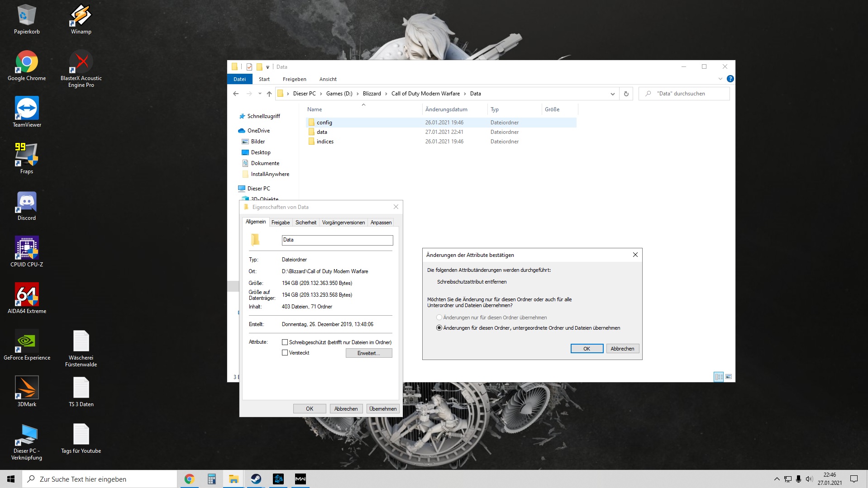
Task: Refresh the Data folder view
Action: click(626, 94)
